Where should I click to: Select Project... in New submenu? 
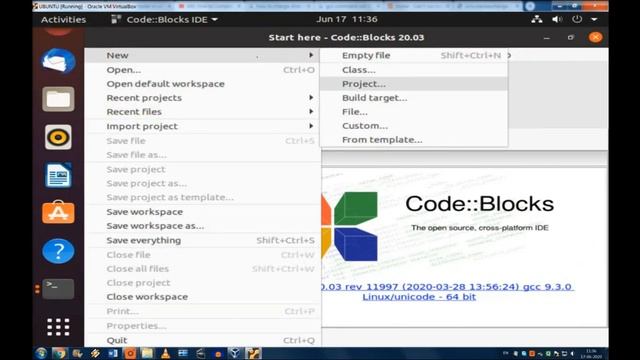tap(414, 84)
